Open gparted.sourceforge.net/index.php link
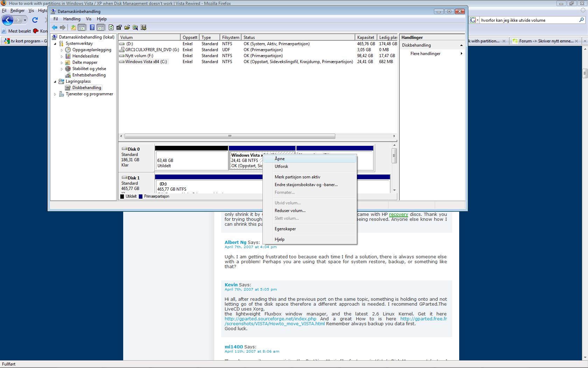 tap(271, 319)
